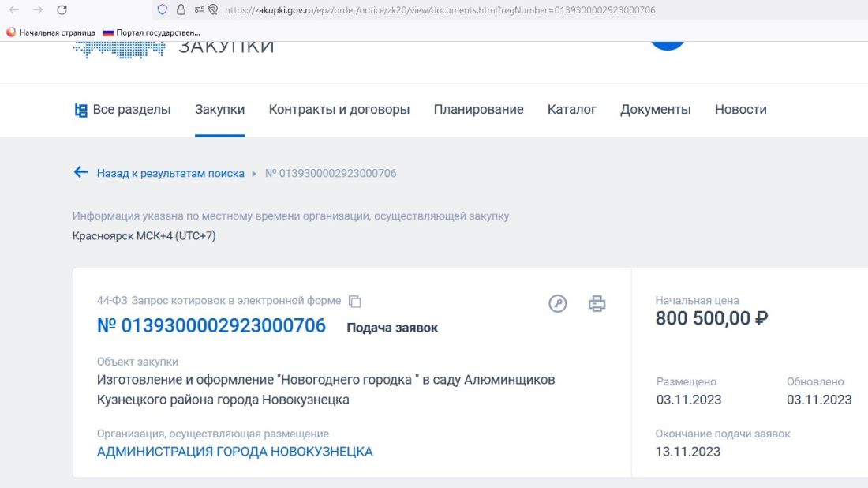
Task: Select 'Каталог' in the navigation bar
Action: pos(572,110)
